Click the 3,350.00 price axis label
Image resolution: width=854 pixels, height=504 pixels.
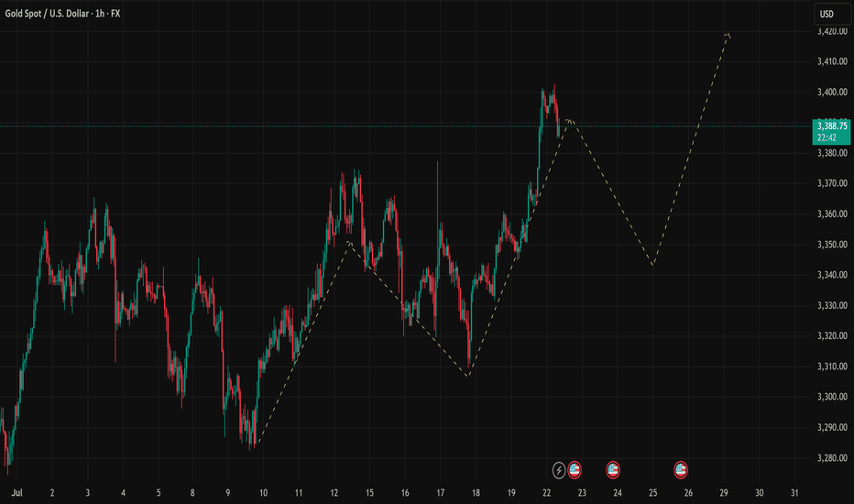click(832, 245)
